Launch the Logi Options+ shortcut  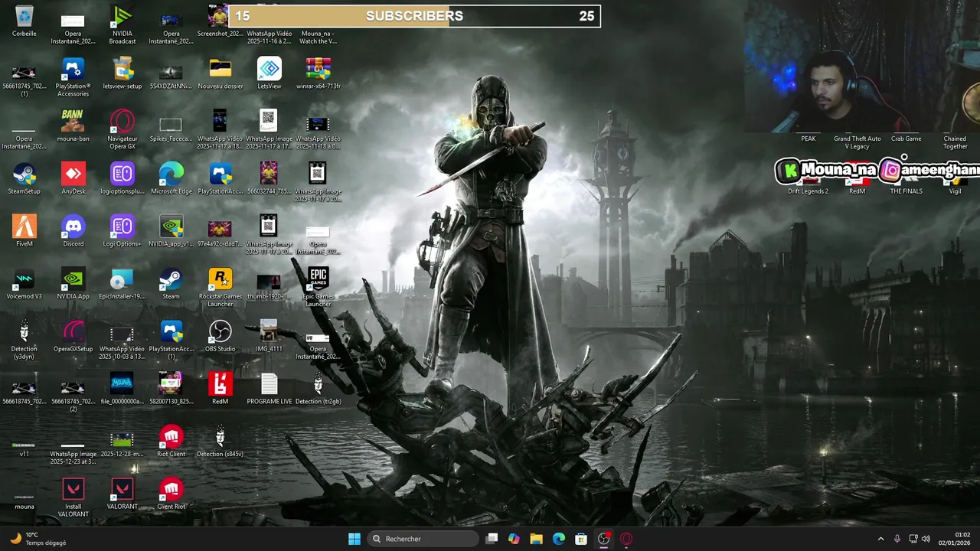click(x=122, y=231)
